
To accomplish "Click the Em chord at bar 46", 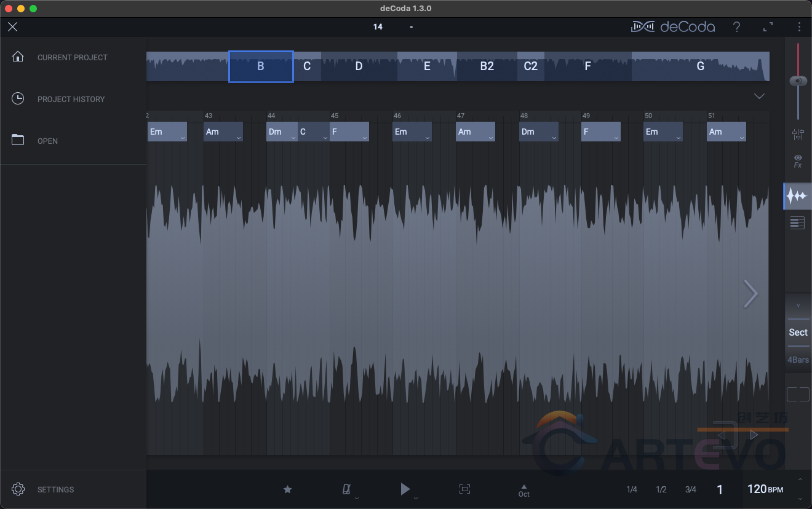I will coord(412,132).
